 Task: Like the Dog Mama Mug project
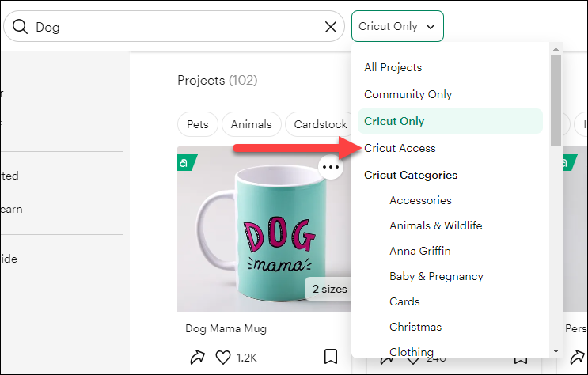(222, 357)
